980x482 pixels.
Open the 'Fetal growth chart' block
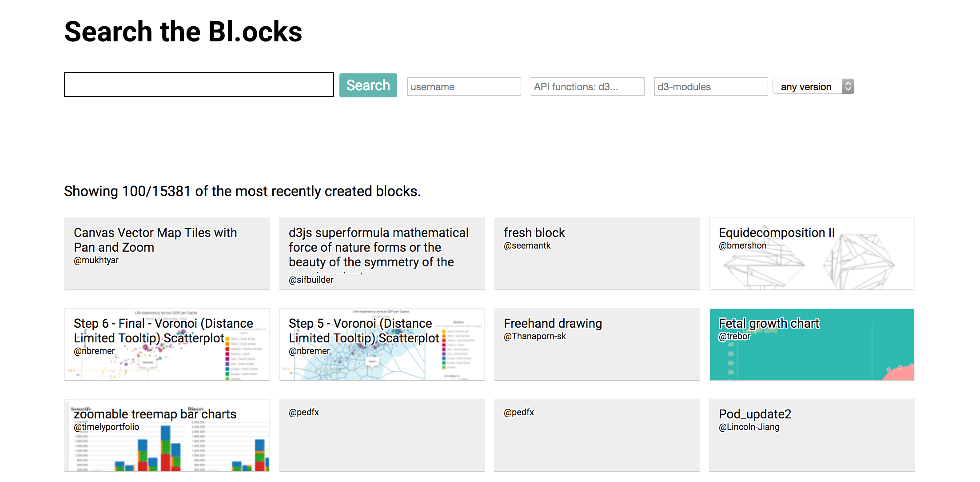click(x=812, y=345)
